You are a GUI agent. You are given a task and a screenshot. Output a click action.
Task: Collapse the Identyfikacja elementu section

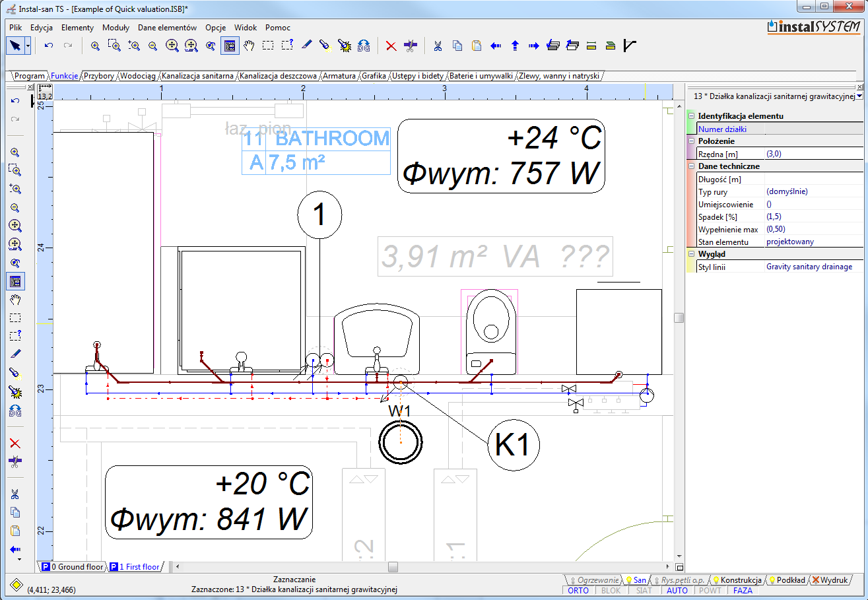691,116
